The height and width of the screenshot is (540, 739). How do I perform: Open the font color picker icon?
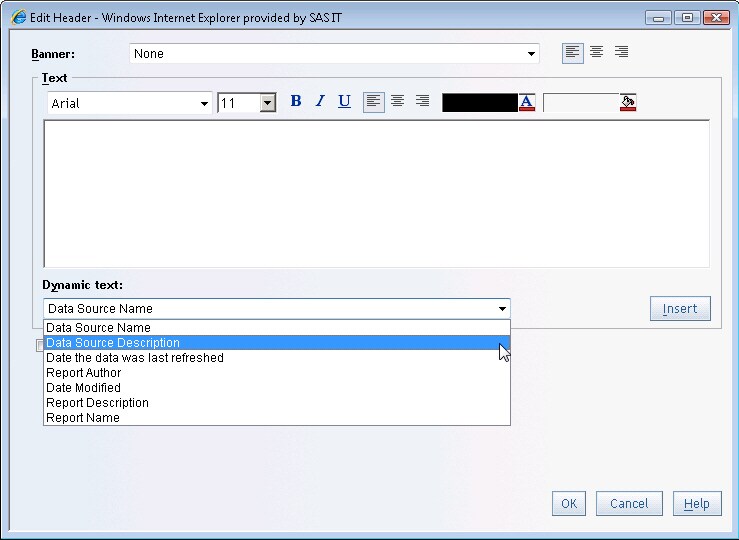[527, 102]
